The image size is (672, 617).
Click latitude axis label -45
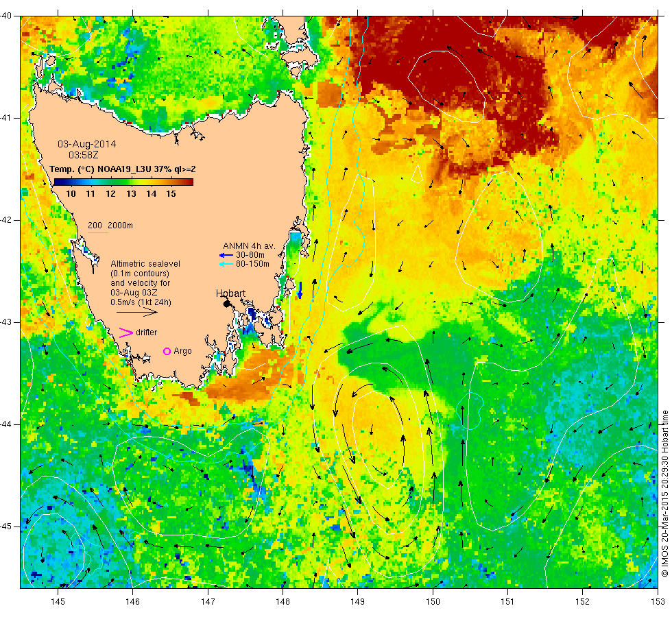pos(6,527)
